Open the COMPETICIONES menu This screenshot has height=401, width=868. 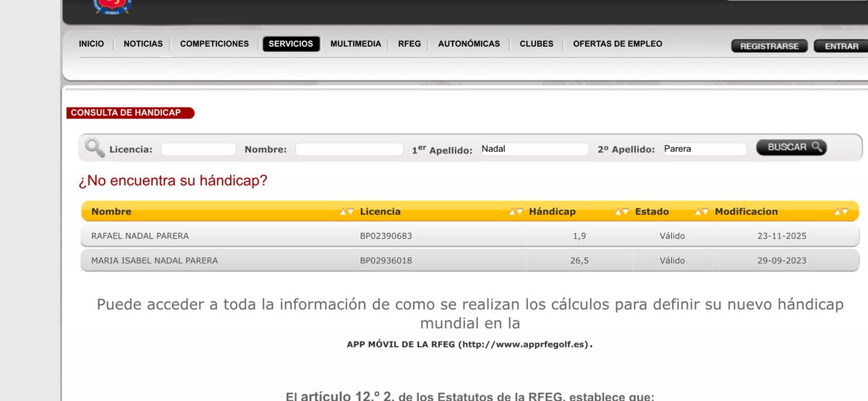coord(214,44)
